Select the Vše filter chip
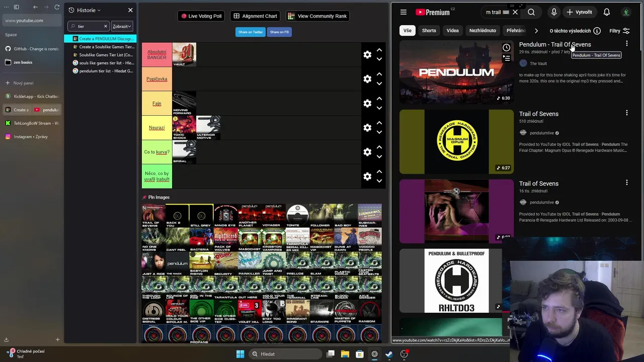Viewport: 644px width, 362px height. [x=407, y=31]
